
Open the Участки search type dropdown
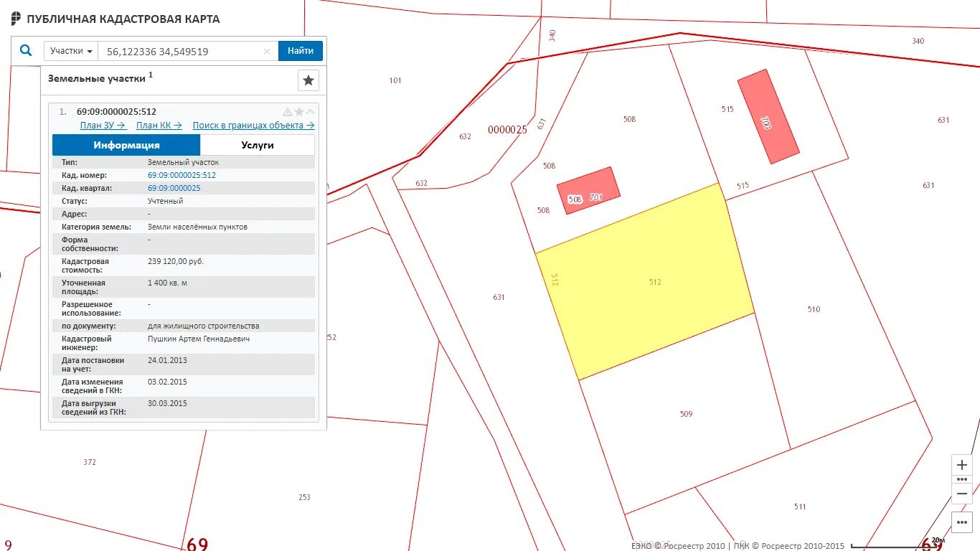point(71,51)
